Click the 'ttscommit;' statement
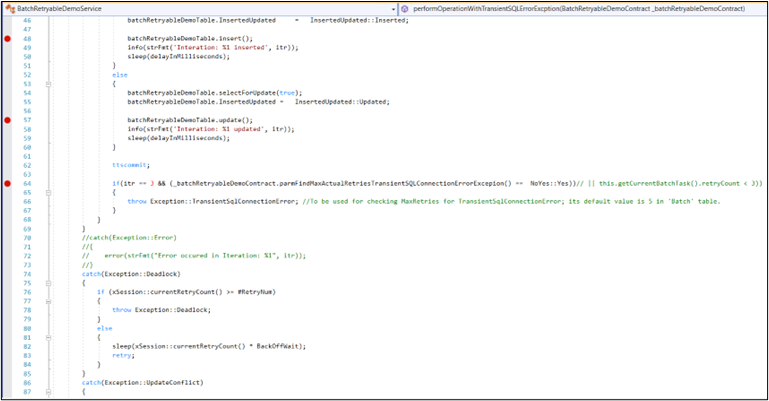This screenshot has width=769, height=401. click(x=131, y=165)
